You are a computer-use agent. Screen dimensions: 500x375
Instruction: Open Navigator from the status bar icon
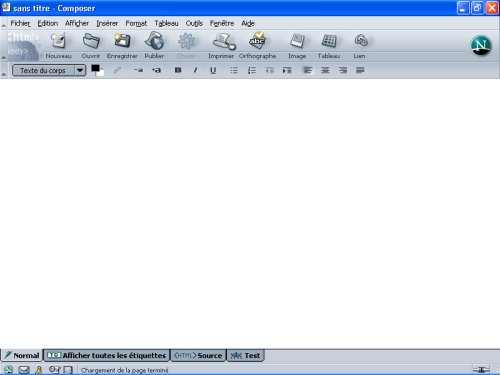(x=8, y=370)
